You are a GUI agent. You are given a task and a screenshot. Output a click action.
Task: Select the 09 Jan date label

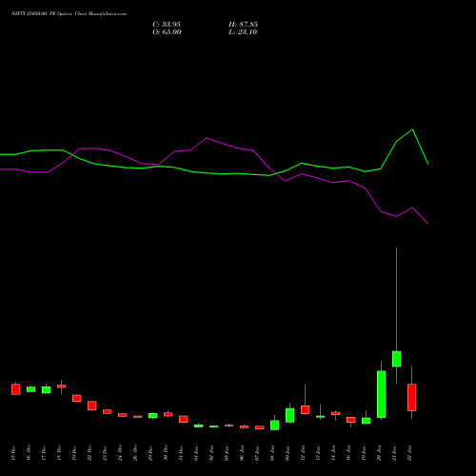[288, 453]
